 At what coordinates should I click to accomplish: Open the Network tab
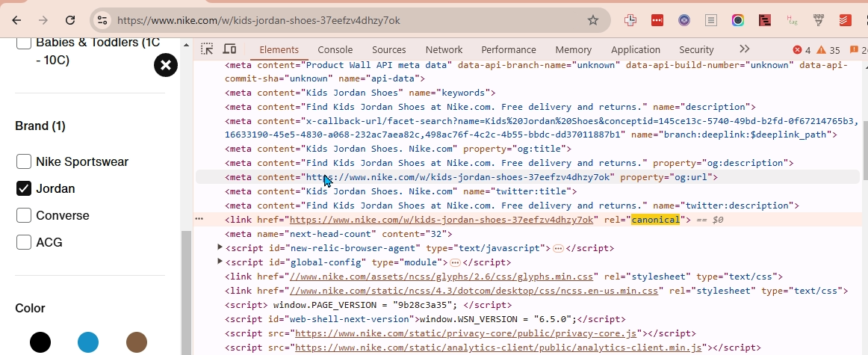click(x=444, y=50)
